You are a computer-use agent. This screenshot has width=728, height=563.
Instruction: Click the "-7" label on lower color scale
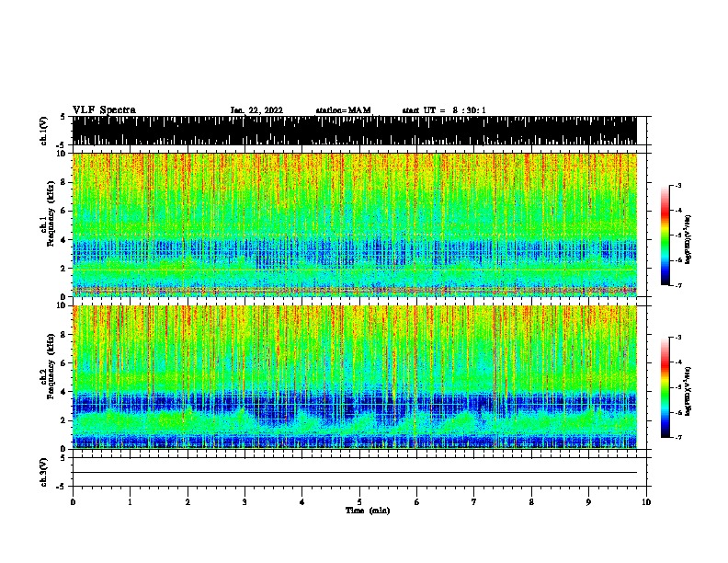677,437
